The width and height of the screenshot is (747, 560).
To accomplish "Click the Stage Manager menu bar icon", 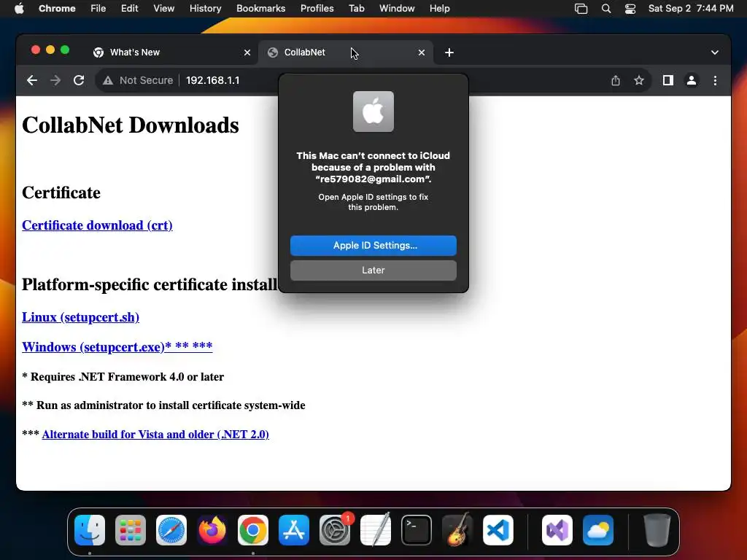I will (581, 8).
